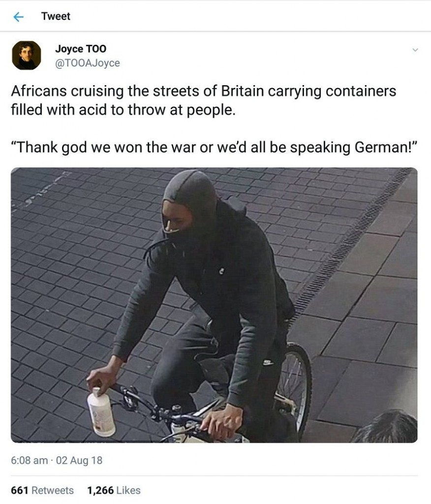The height and width of the screenshot is (504, 431).
Task: Click the quoted "speaking German" sentence
Action: 214,147
